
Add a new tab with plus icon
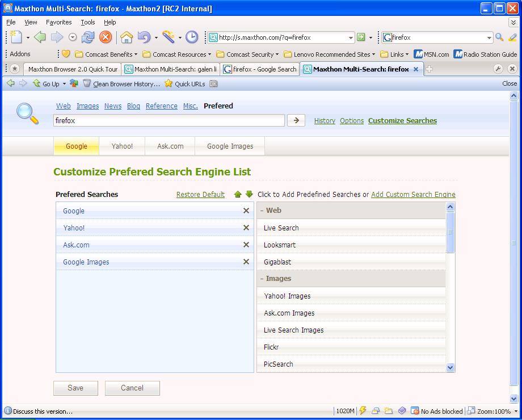pyautogui.click(x=430, y=69)
